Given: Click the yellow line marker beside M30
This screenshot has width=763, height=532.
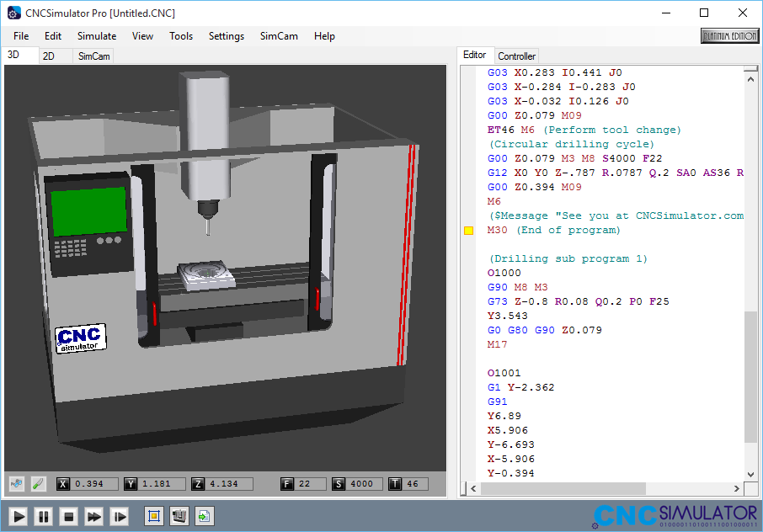Looking at the screenshot, I should click(469, 231).
